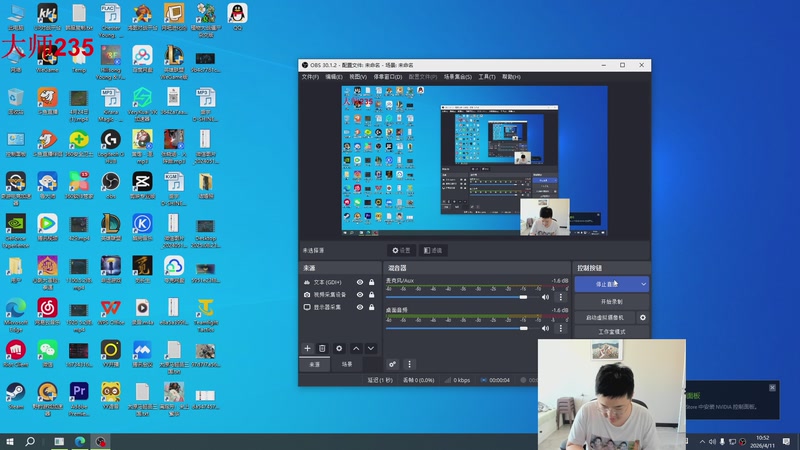Remove selected source with trash icon
Image resolution: width=800 pixels, height=450 pixels.
(x=322, y=348)
